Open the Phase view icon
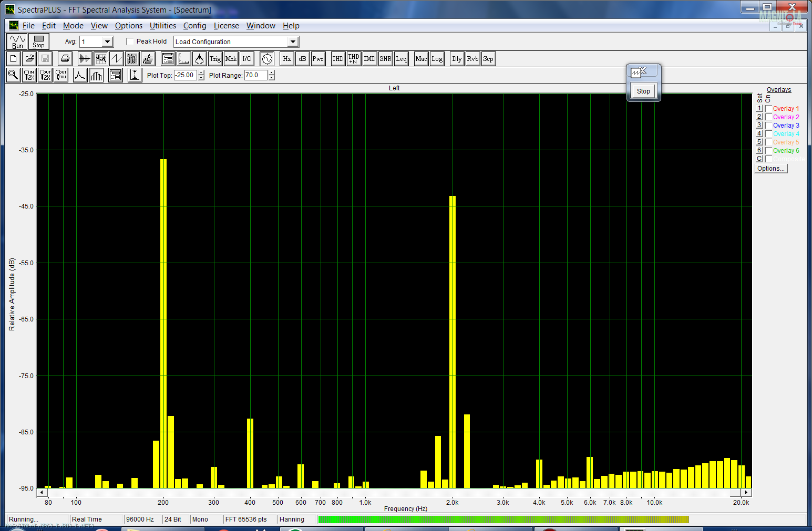812x531 pixels. [116, 59]
